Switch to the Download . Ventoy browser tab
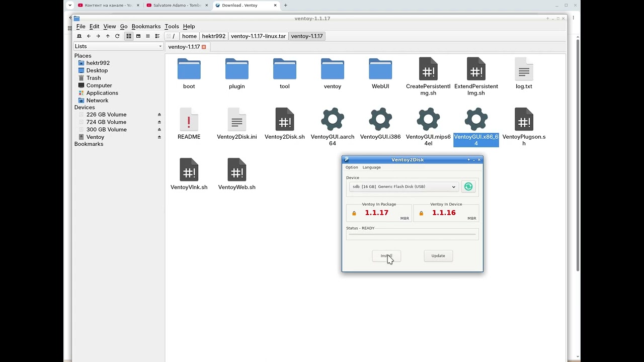644x362 pixels. tap(247, 6)
